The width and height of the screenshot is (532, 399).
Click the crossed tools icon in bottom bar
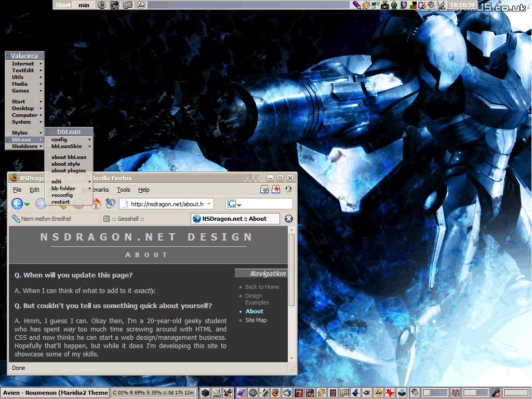pyautogui.click(x=228, y=393)
